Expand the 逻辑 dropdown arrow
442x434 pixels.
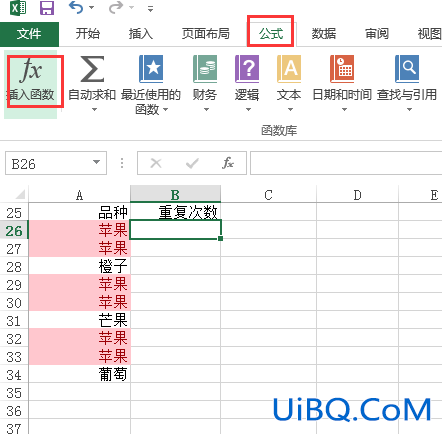[249, 109]
